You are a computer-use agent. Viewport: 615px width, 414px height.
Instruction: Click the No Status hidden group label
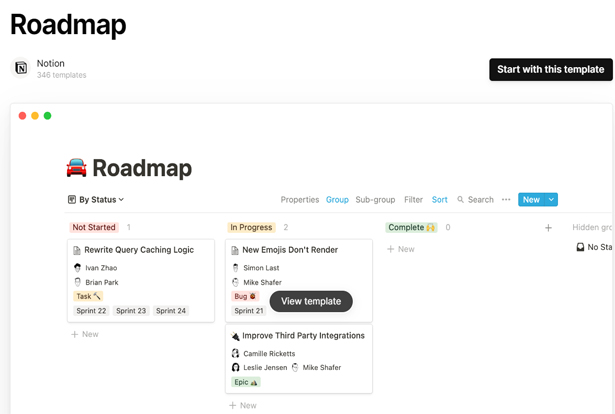coord(600,247)
